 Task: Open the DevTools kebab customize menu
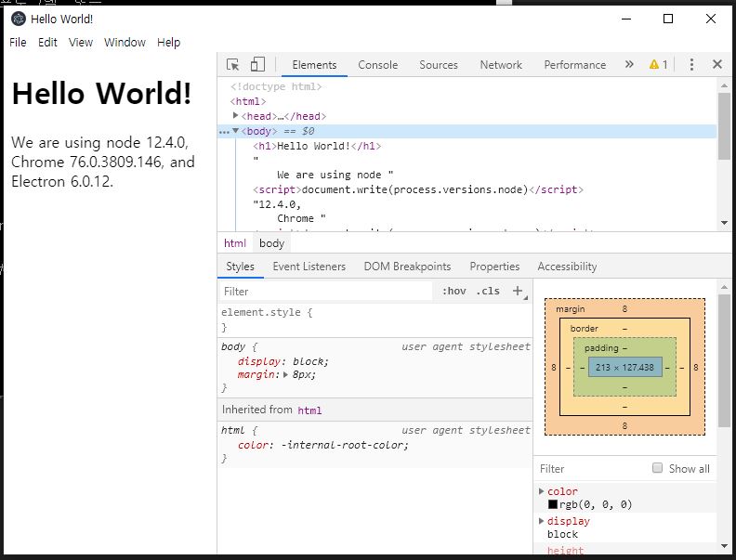pos(691,65)
